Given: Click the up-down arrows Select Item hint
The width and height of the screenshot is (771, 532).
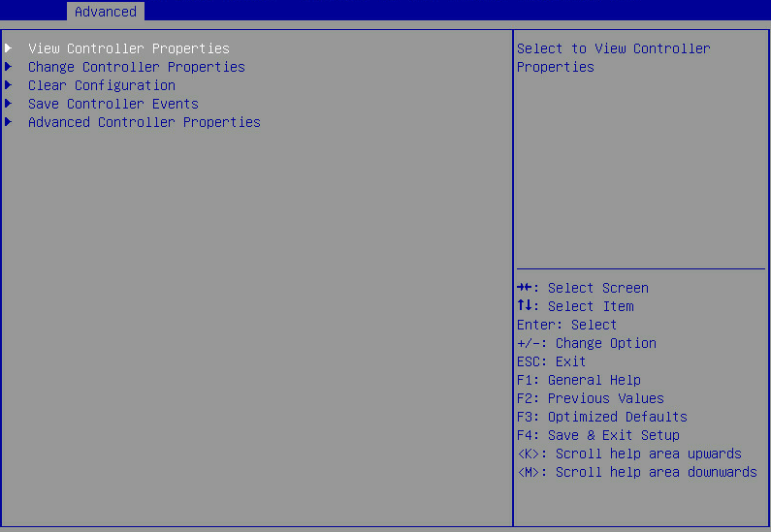Looking at the screenshot, I should (575, 306).
